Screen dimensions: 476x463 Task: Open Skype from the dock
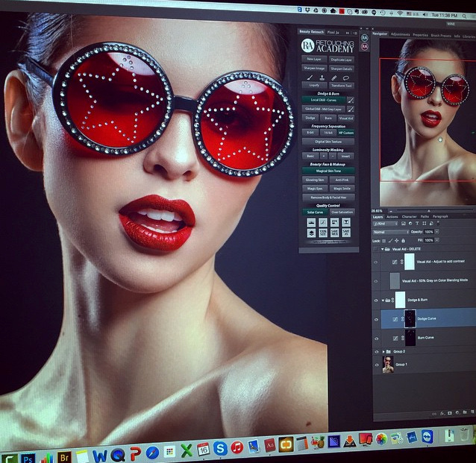220,449
